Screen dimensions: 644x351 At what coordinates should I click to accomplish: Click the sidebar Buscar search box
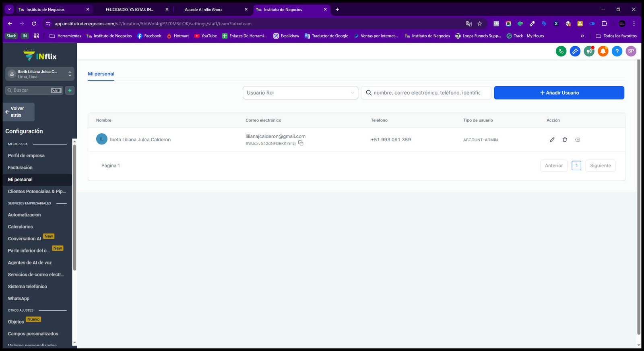[34, 91]
